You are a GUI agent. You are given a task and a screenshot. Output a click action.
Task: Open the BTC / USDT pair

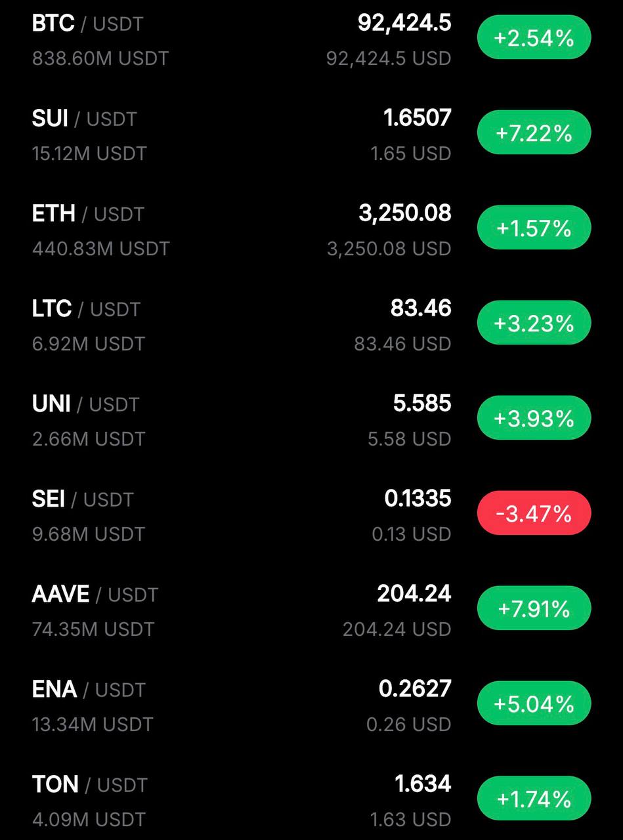[x=87, y=24]
